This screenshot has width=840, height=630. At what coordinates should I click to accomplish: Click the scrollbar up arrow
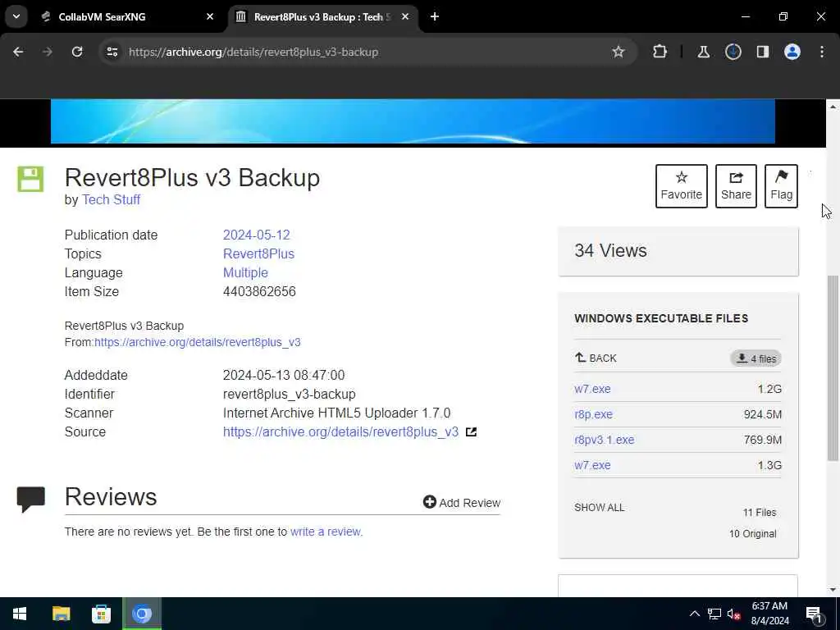tap(833, 106)
